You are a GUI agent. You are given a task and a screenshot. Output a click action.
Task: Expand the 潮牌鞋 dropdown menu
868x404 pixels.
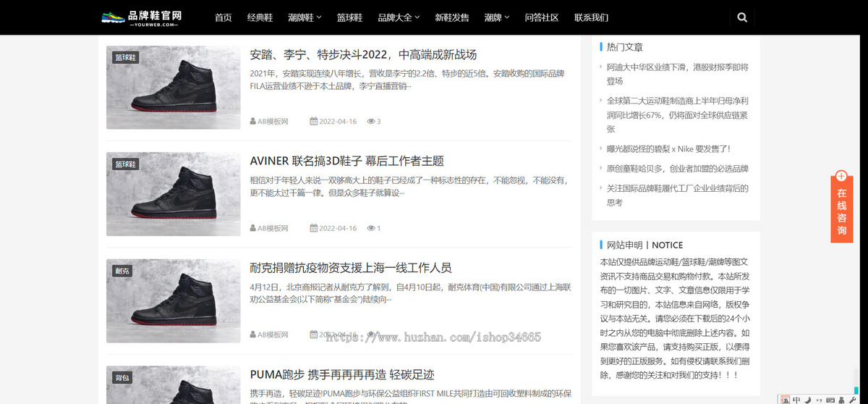pos(305,17)
